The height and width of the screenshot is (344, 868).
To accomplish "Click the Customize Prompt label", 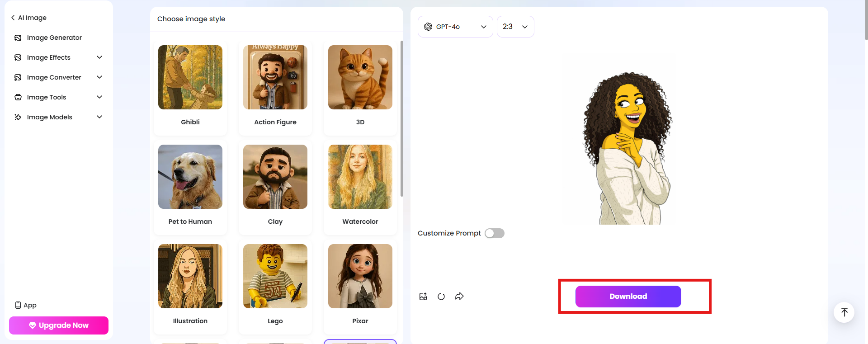I will [449, 233].
